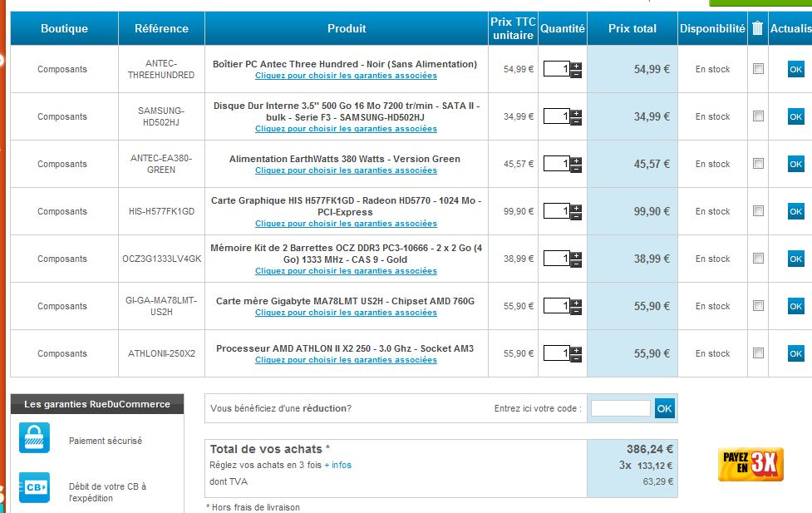
Task: Click the Payez en 3X badge
Action: tap(750, 465)
